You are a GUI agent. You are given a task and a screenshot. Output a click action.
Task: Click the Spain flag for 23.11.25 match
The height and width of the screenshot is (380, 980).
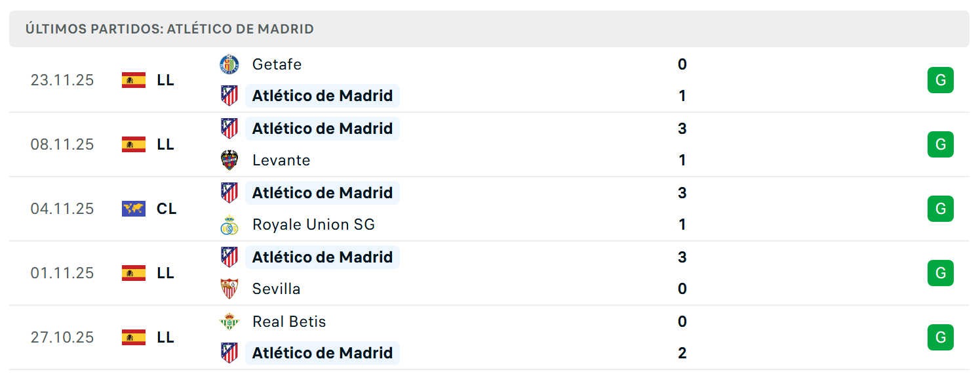134,80
